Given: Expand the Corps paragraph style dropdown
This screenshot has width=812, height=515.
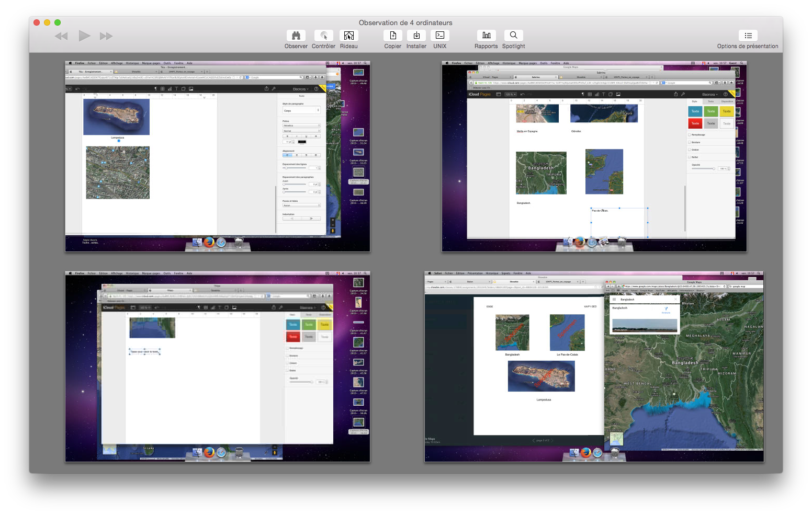Looking at the screenshot, I should tap(301, 110).
